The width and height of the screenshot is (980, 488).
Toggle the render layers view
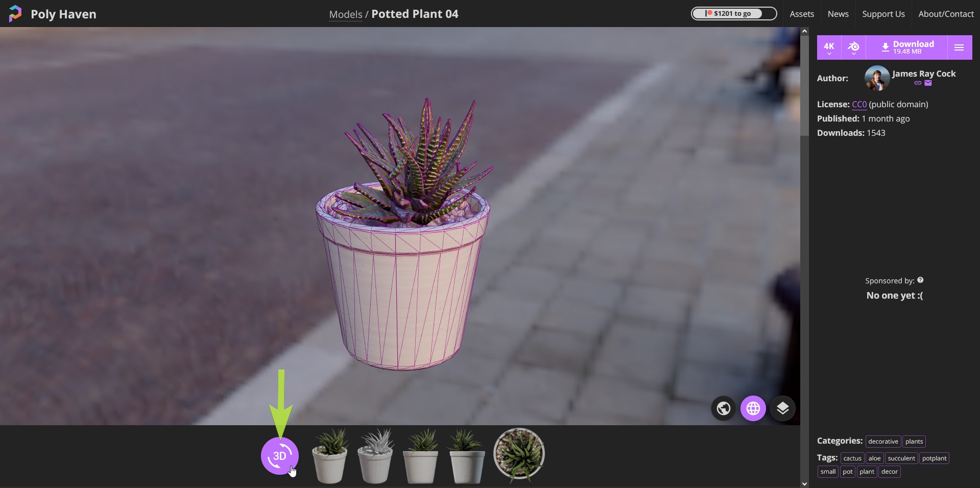pyautogui.click(x=782, y=408)
